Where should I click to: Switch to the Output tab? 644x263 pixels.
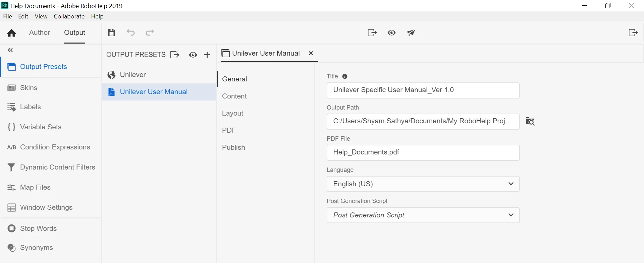[x=74, y=32]
